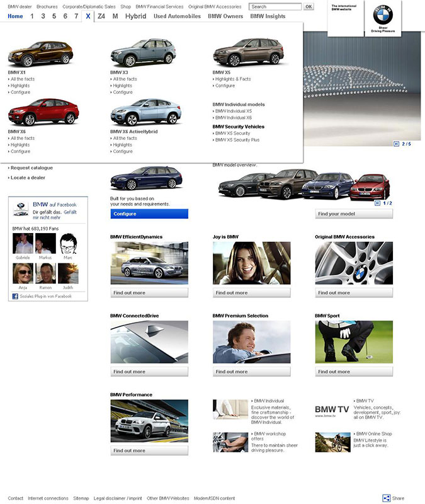Click the BMW TV logo

coord(332,410)
